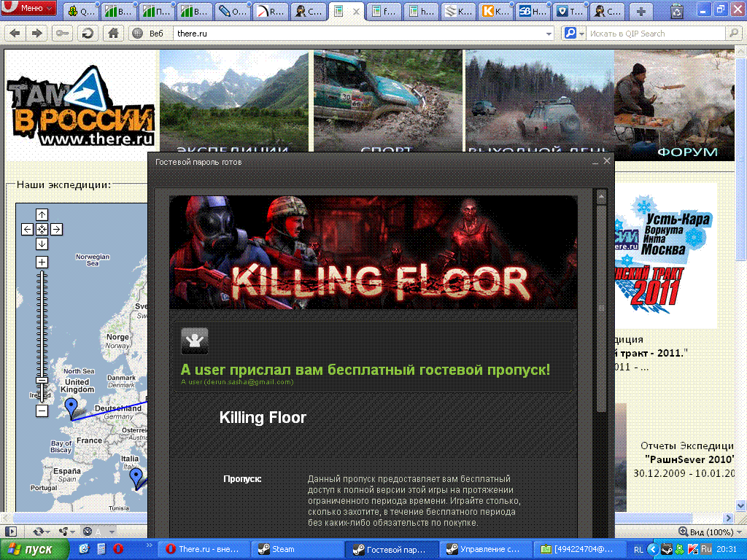
Task: Open a new Opera tab
Action: click(x=640, y=12)
